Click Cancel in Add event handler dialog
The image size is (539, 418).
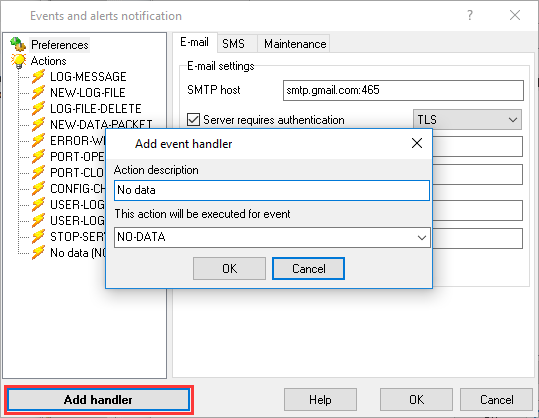click(308, 268)
